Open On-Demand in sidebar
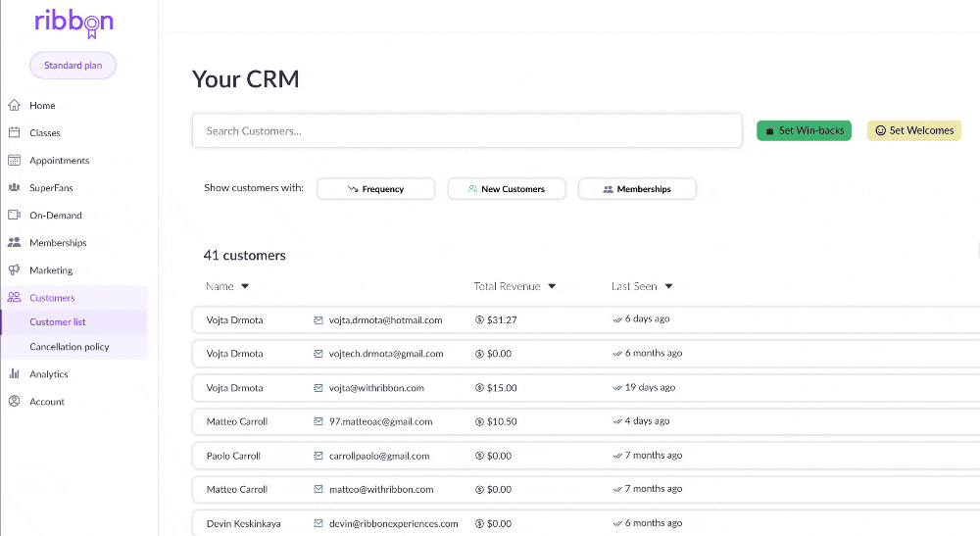 coord(56,216)
